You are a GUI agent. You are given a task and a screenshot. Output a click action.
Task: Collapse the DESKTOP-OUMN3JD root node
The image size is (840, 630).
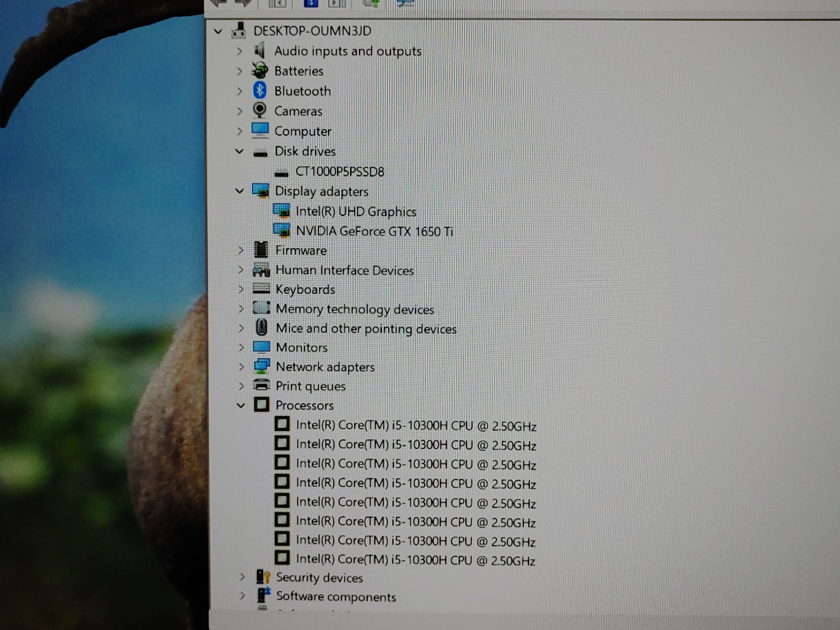(218, 31)
